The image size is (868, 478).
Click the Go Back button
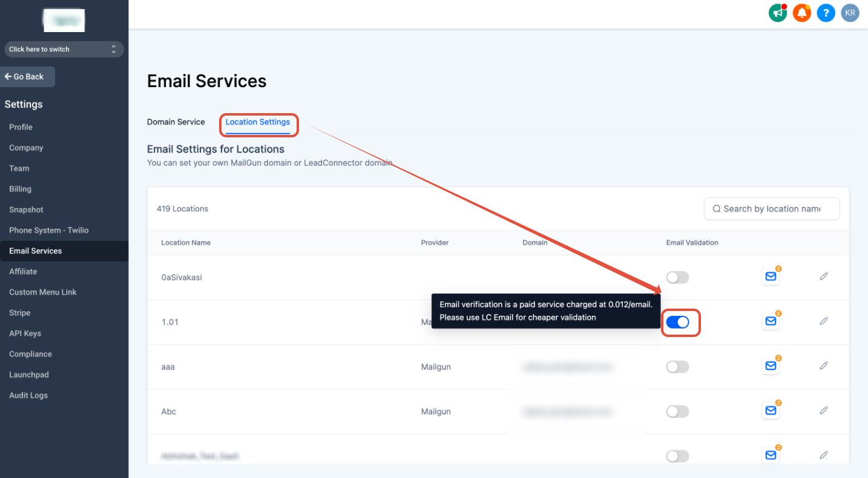[27, 76]
